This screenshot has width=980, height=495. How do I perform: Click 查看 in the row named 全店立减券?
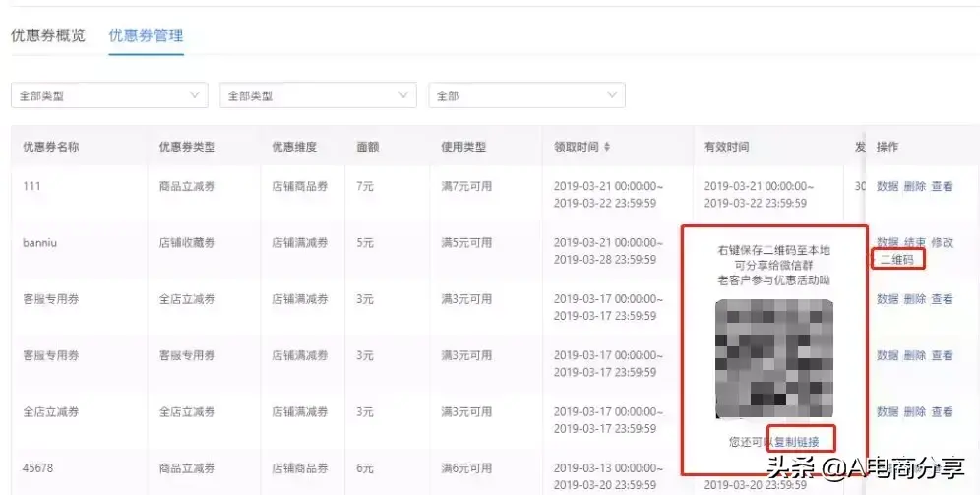[x=943, y=412]
